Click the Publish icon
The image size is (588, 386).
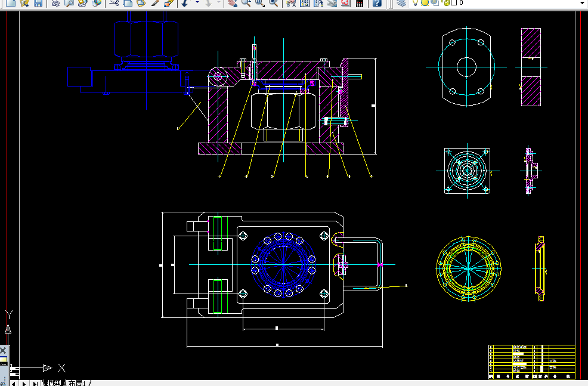click(82, 3)
